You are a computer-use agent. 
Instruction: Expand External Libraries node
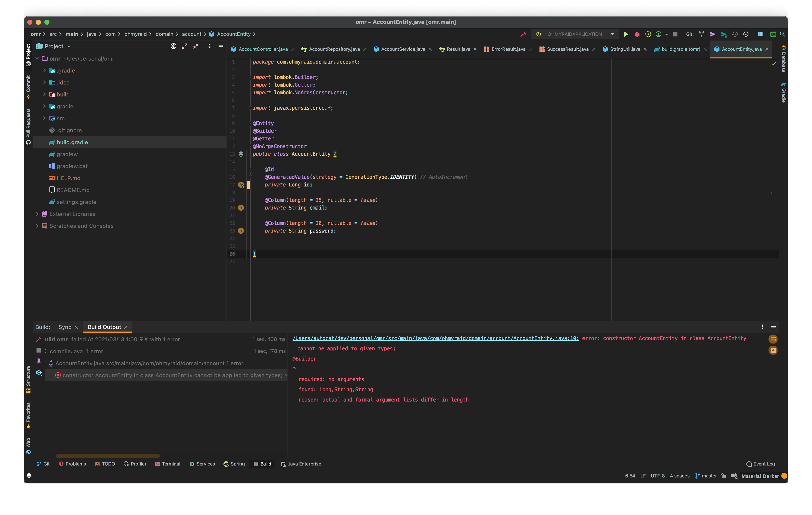[37, 214]
